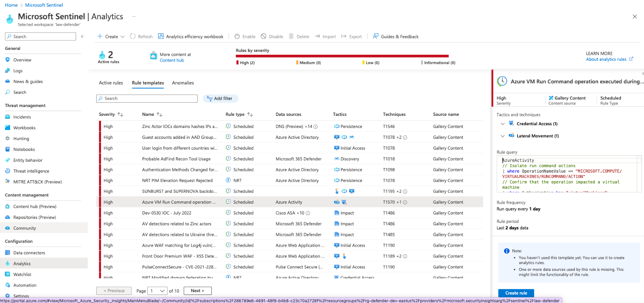Click Home in the breadcrumb

[x=11, y=5]
